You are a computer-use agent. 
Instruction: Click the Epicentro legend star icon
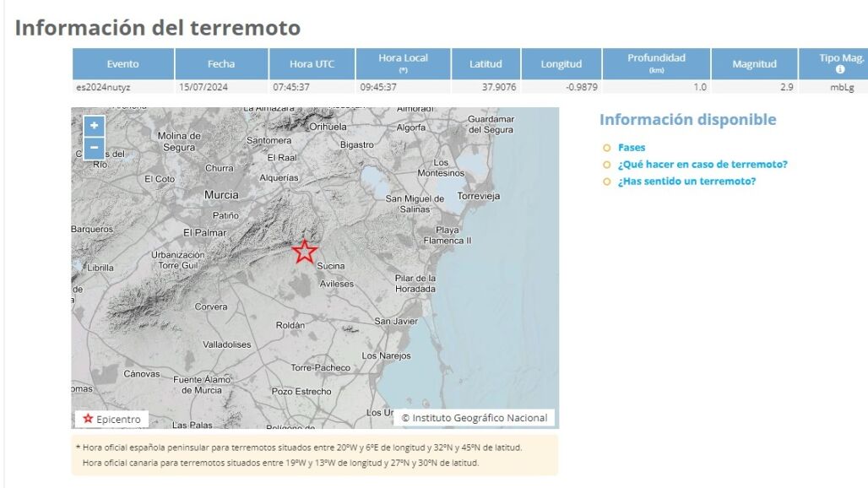pos(88,419)
